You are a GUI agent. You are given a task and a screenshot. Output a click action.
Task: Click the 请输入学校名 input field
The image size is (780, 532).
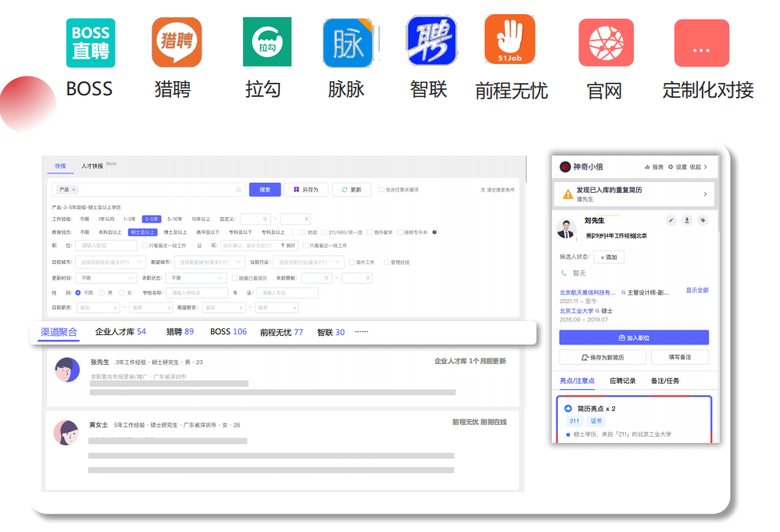point(197,293)
